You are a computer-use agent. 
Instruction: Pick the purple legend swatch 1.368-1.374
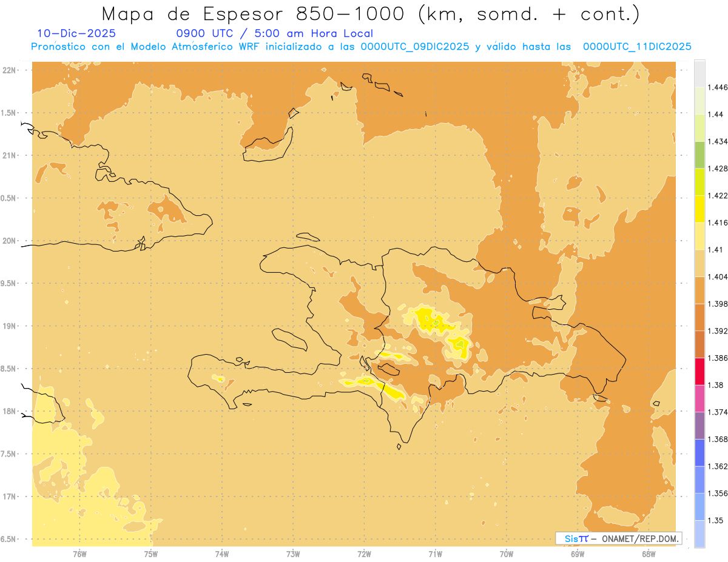tap(699, 426)
